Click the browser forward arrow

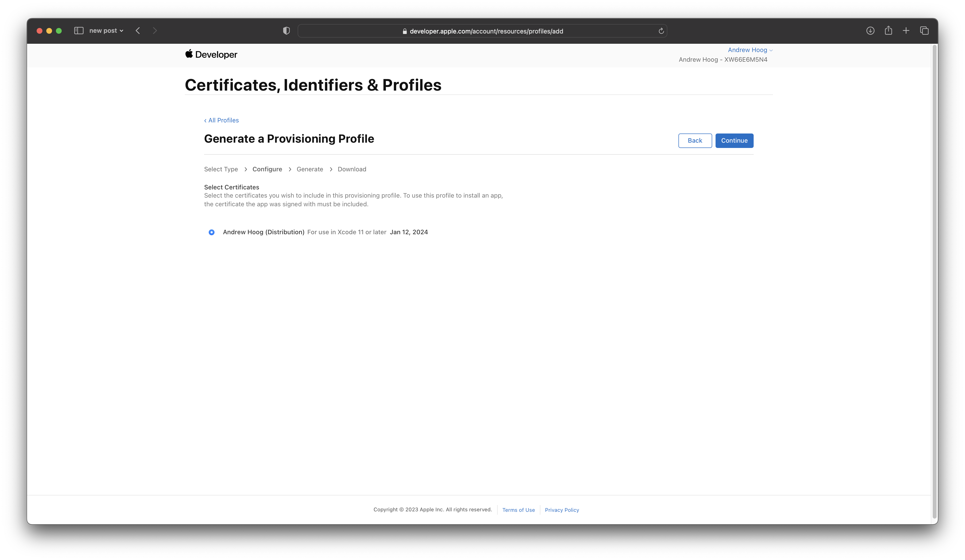(155, 31)
